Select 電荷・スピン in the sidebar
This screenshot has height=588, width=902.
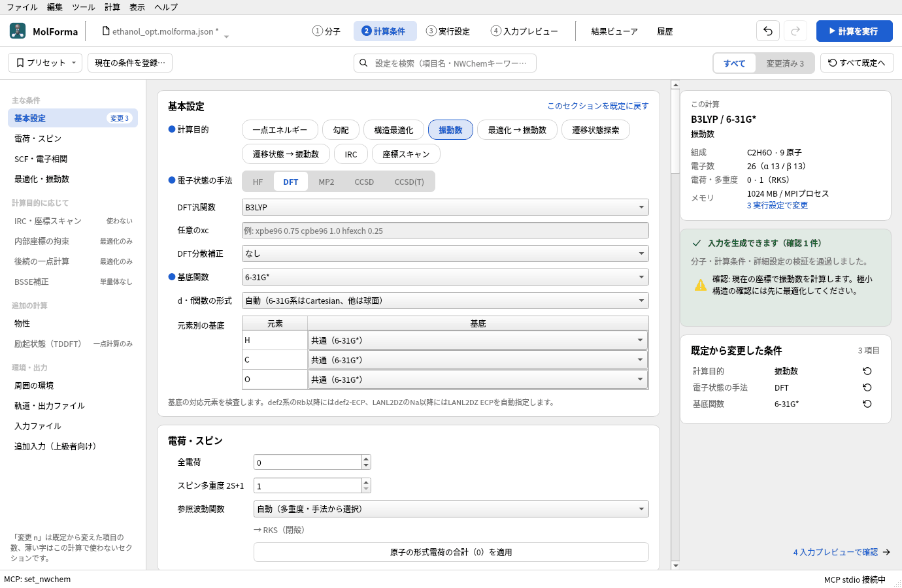73,139
